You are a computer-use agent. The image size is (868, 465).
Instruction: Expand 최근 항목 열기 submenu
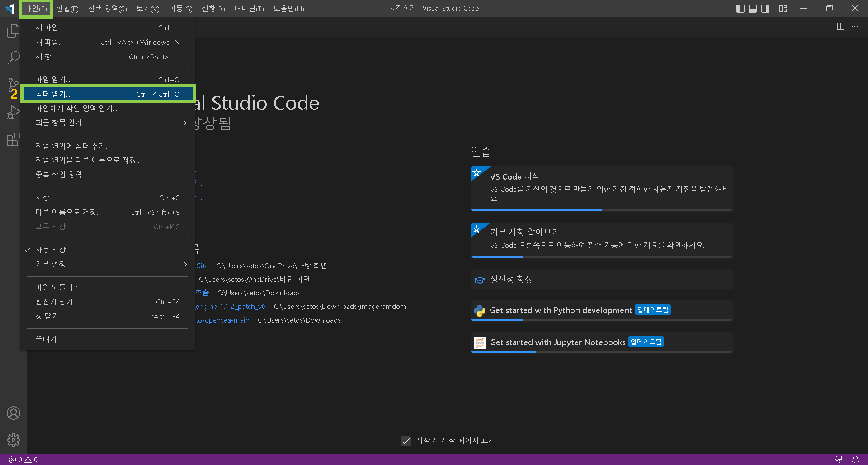107,123
